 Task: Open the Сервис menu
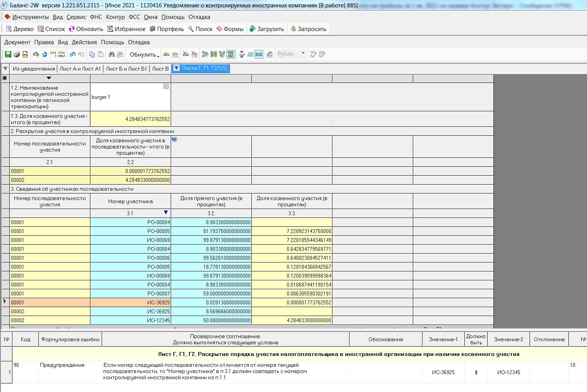click(x=76, y=17)
